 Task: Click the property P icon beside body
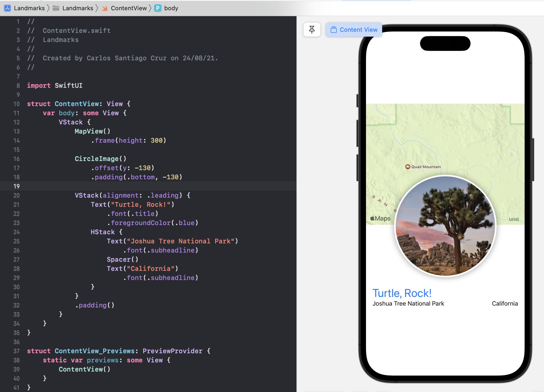[158, 8]
